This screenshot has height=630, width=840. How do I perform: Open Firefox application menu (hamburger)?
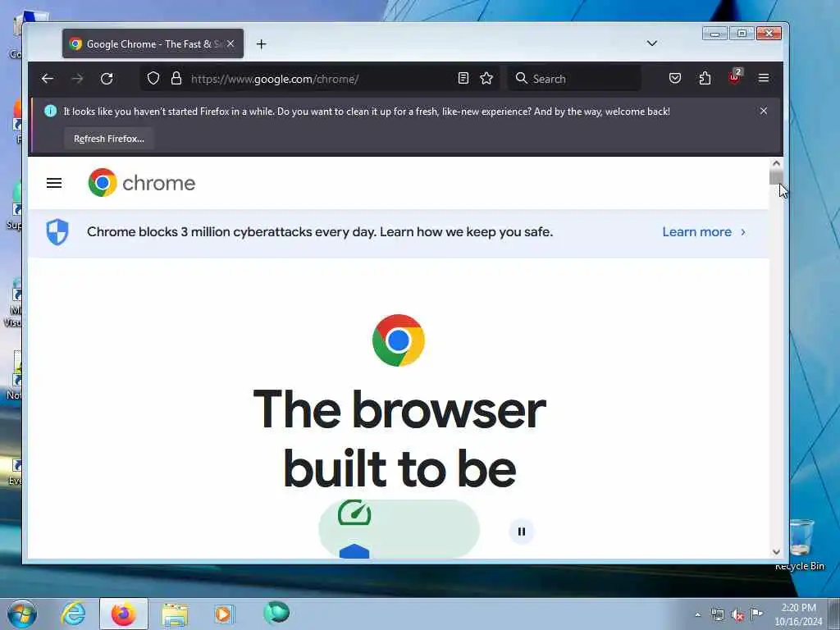(764, 78)
